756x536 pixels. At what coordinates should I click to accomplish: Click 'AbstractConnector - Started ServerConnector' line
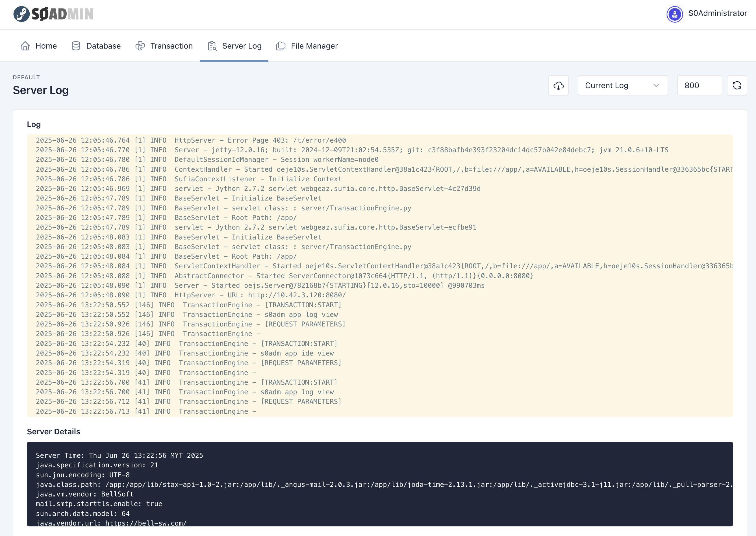coord(284,276)
